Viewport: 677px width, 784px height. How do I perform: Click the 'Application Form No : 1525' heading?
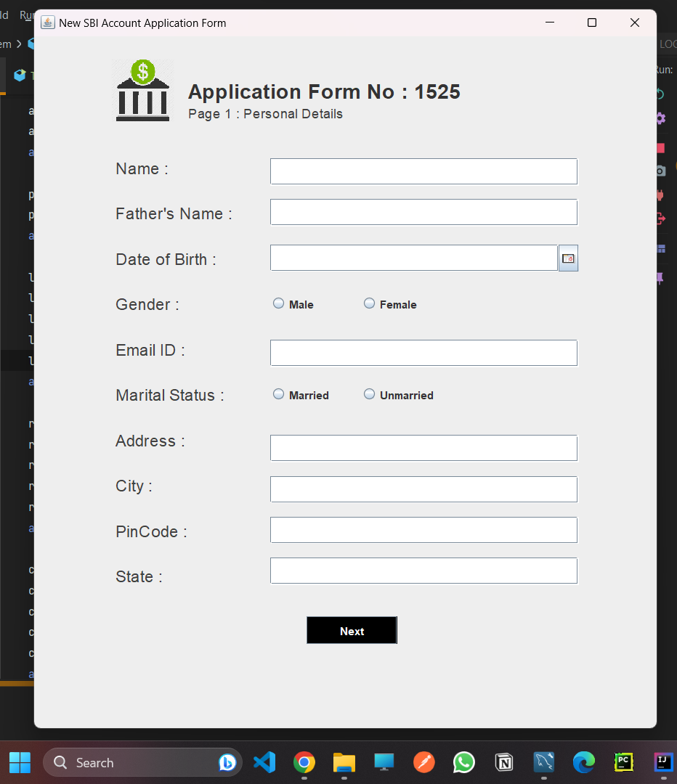point(324,92)
